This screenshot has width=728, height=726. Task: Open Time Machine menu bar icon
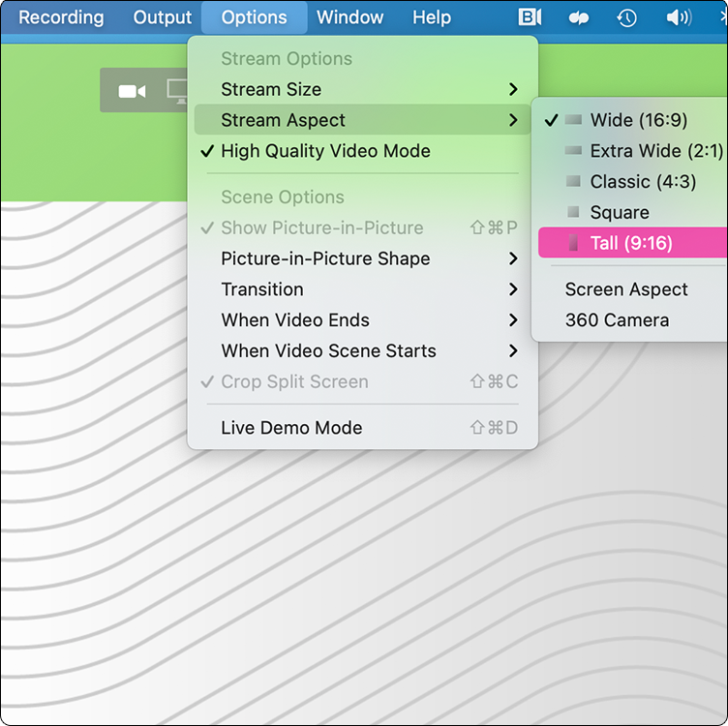[626, 17]
